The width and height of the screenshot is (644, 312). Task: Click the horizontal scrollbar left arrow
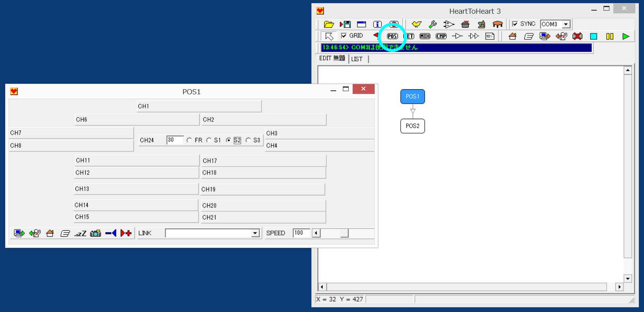322,287
